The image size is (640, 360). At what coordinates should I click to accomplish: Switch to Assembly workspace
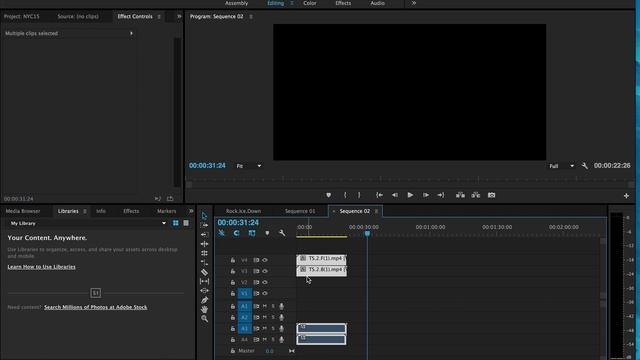236,3
